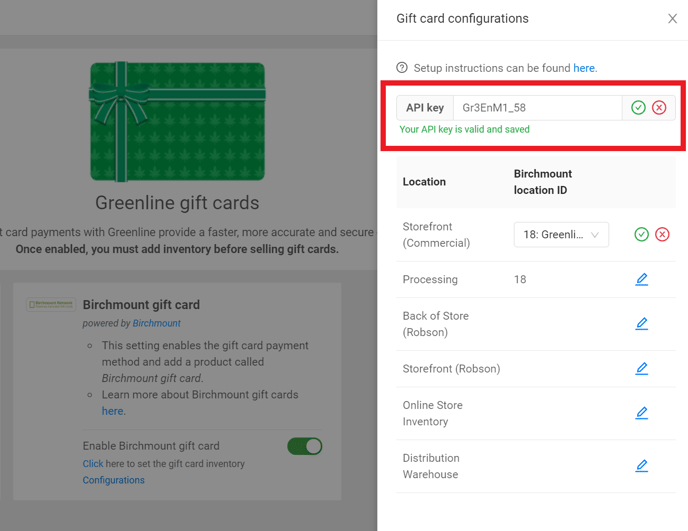Follow 'Click' link to set gift card inventory

coord(92,464)
